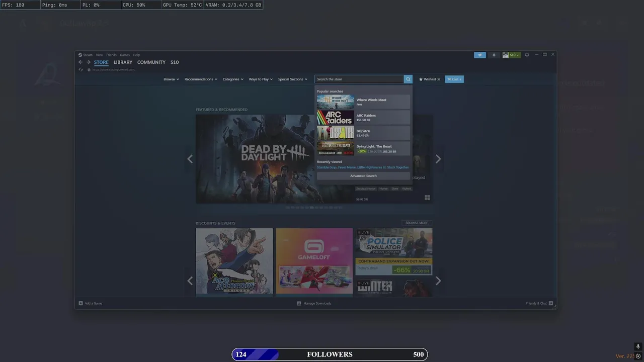Click the Friends & Chat label
The width and height of the screenshot is (644, 362).
(536, 303)
